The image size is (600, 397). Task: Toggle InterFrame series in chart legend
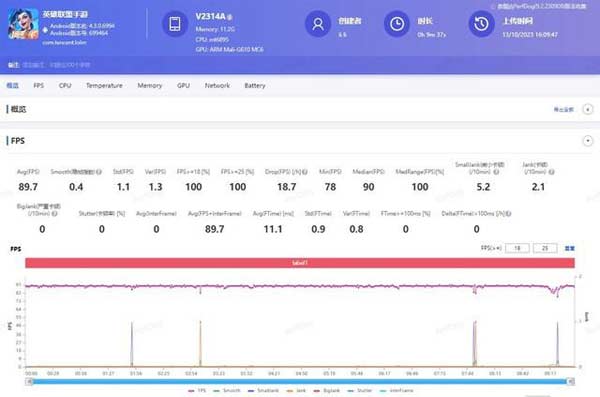coord(396,390)
